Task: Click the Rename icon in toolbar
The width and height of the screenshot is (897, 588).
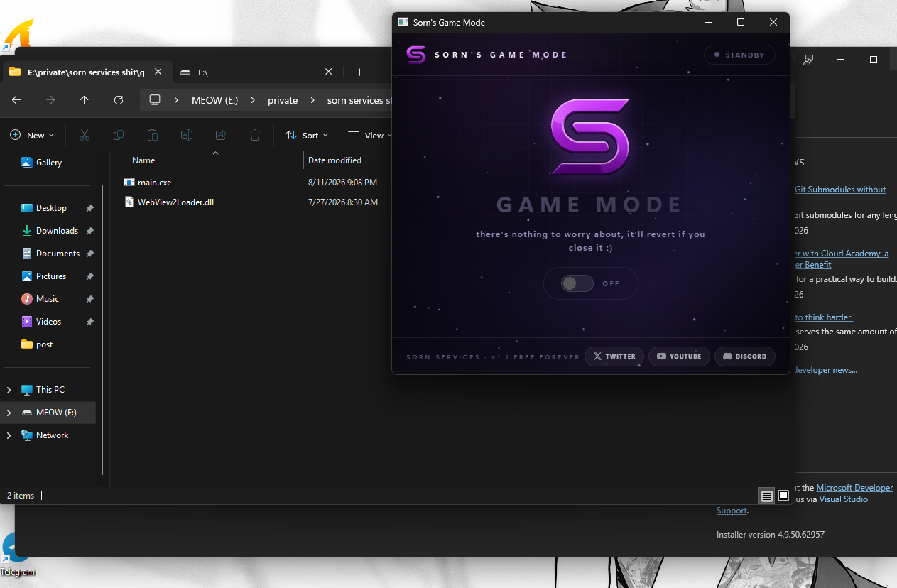Action: click(187, 135)
